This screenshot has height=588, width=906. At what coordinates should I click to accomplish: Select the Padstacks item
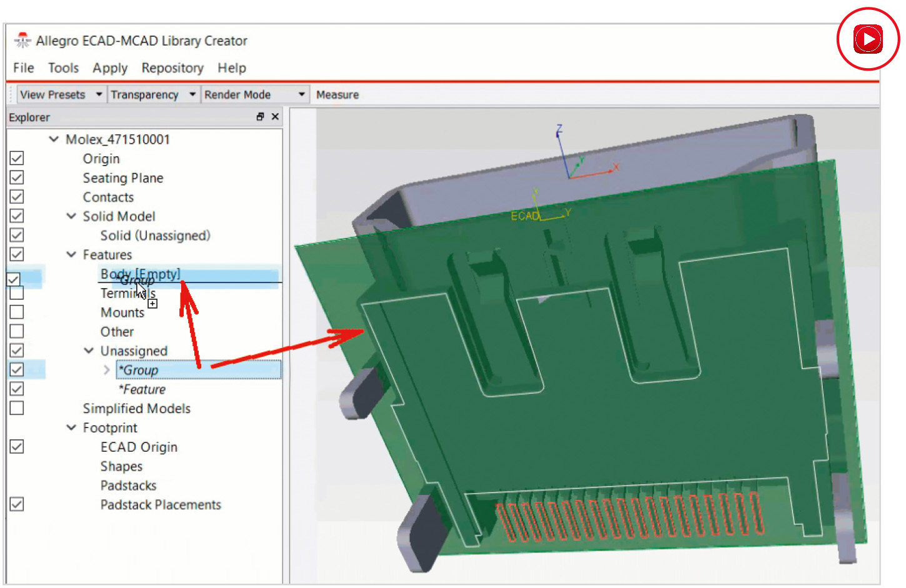tap(128, 486)
